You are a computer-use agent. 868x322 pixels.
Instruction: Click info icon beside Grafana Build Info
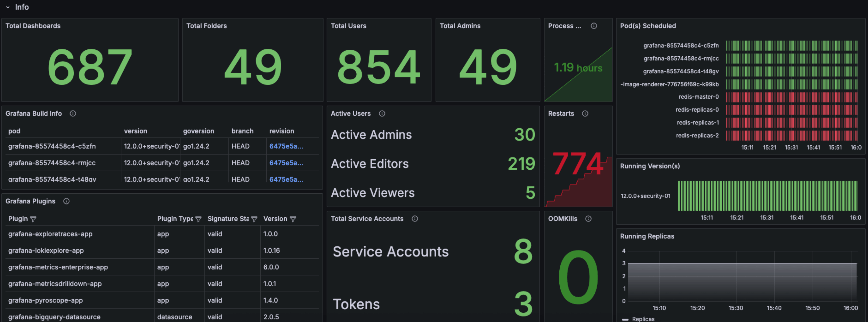point(73,113)
